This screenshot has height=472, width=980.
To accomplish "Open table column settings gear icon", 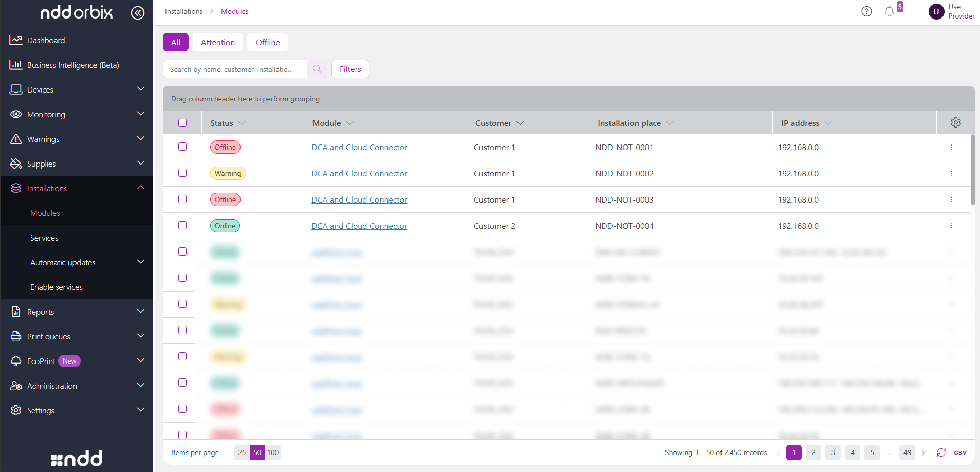I will pyautogui.click(x=955, y=123).
